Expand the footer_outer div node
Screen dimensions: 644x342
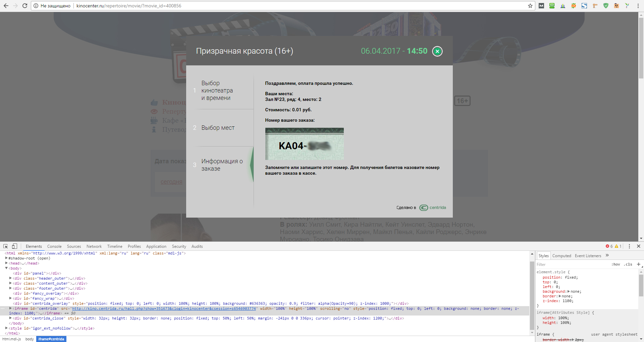point(10,288)
